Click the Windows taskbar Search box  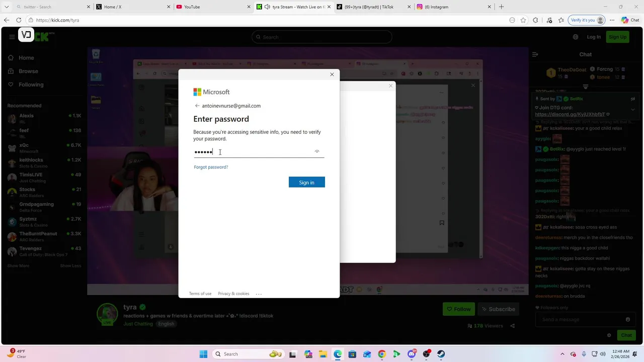coord(249,354)
